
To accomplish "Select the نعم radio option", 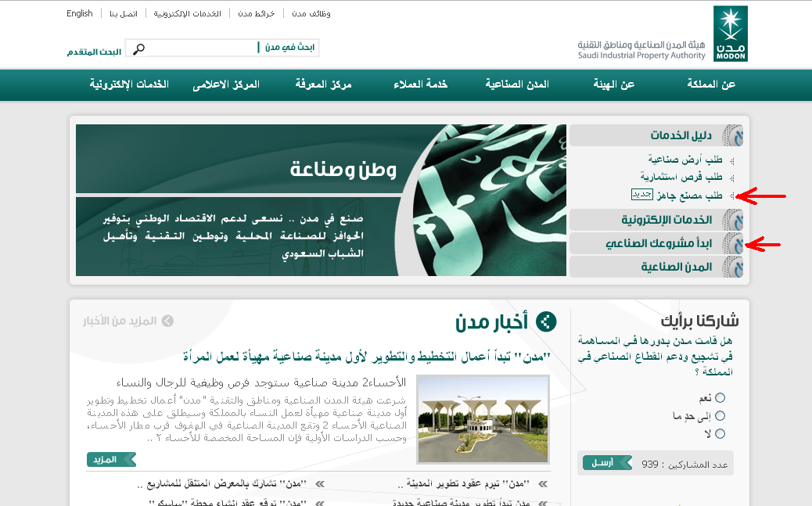I will 720,398.
